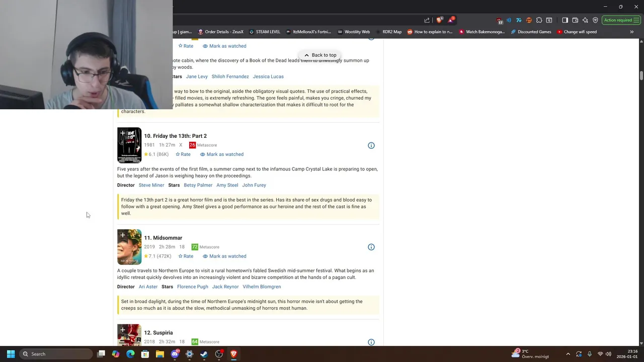Open STEAM LEVEL bookmark
Screen dimensions: 644x362
pos(265,32)
